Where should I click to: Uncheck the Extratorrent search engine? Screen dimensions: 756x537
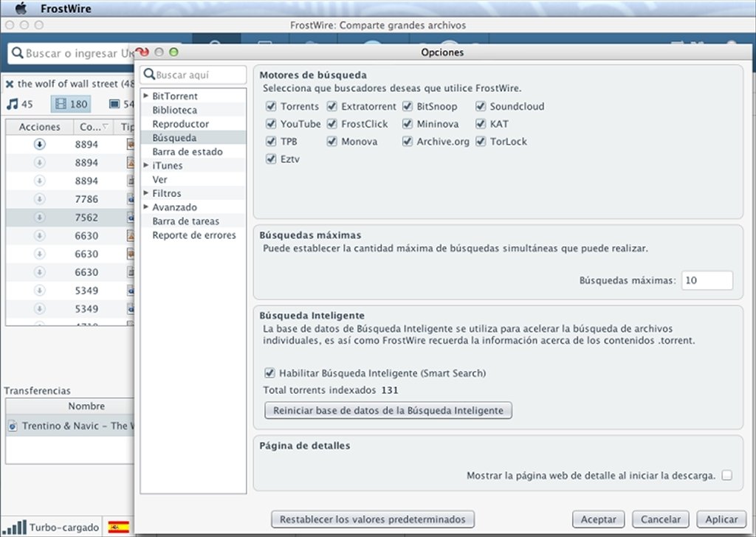coord(331,106)
